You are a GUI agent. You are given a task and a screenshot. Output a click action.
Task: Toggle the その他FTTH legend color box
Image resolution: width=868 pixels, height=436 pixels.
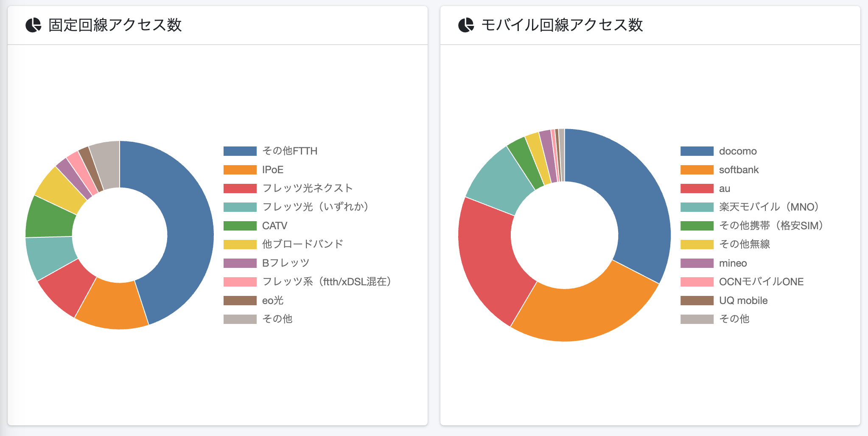pyautogui.click(x=240, y=151)
